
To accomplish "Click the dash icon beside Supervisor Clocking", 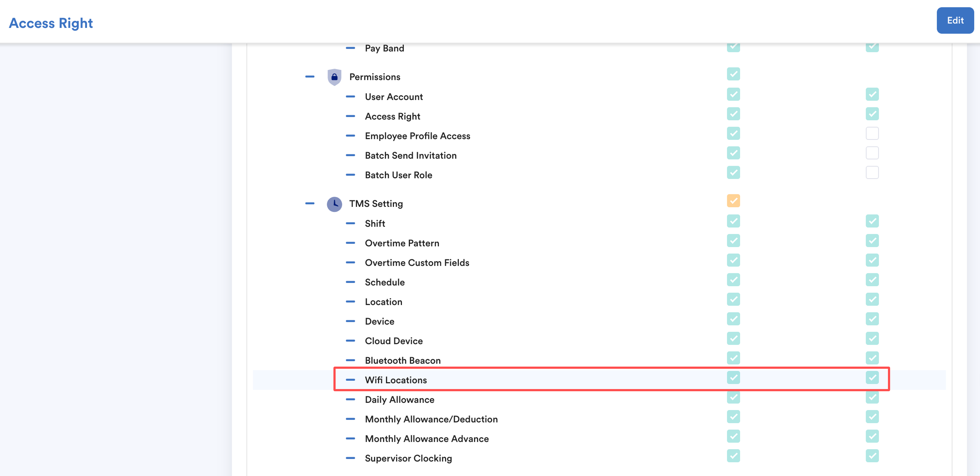I will tap(350, 458).
